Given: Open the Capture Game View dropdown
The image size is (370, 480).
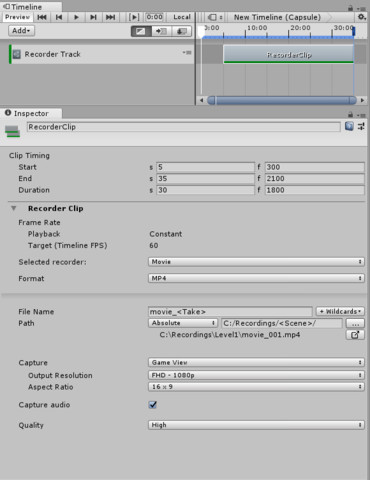Looking at the screenshot, I should pos(256,362).
